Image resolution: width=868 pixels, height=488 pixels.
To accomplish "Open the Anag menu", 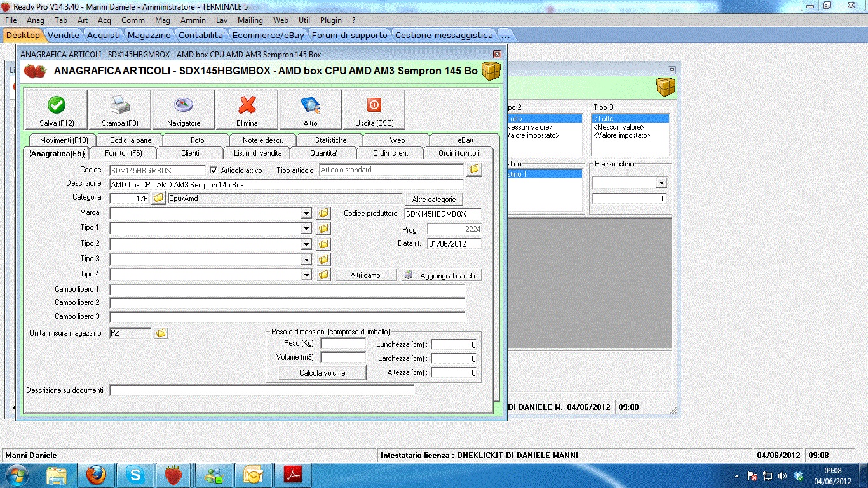I will (x=36, y=20).
